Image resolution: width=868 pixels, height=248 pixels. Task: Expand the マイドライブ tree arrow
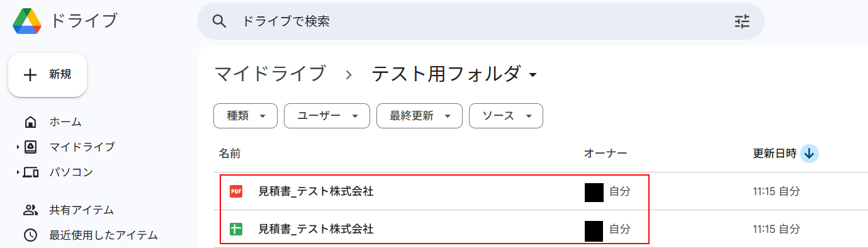pyautogui.click(x=18, y=147)
